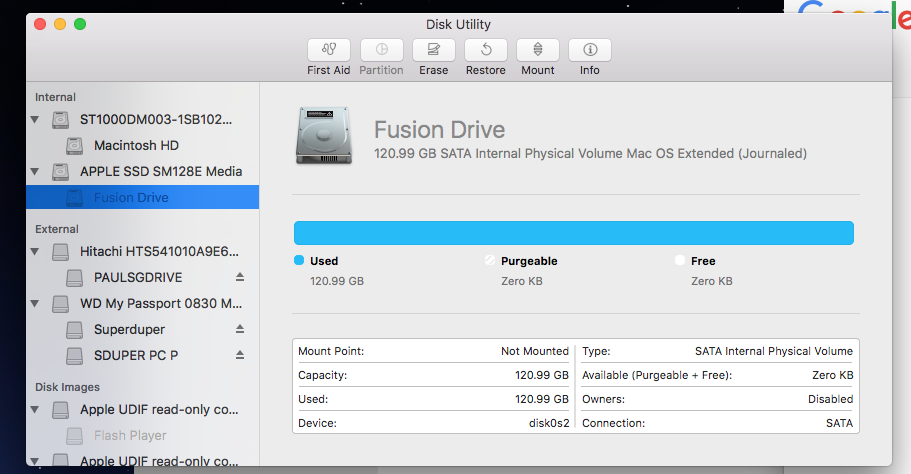Eject the SDUPER PC P volume
The width and height of the screenshot is (911, 474).
(x=240, y=355)
